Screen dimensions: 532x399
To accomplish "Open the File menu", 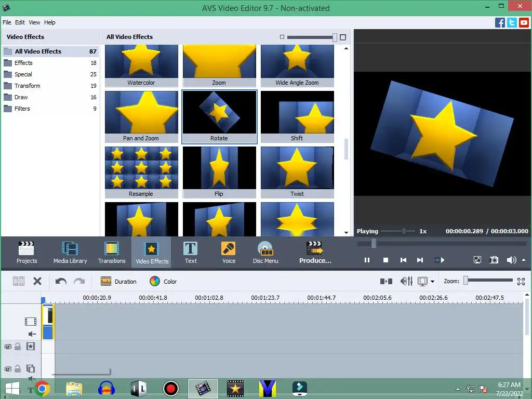I will pyautogui.click(x=7, y=22).
